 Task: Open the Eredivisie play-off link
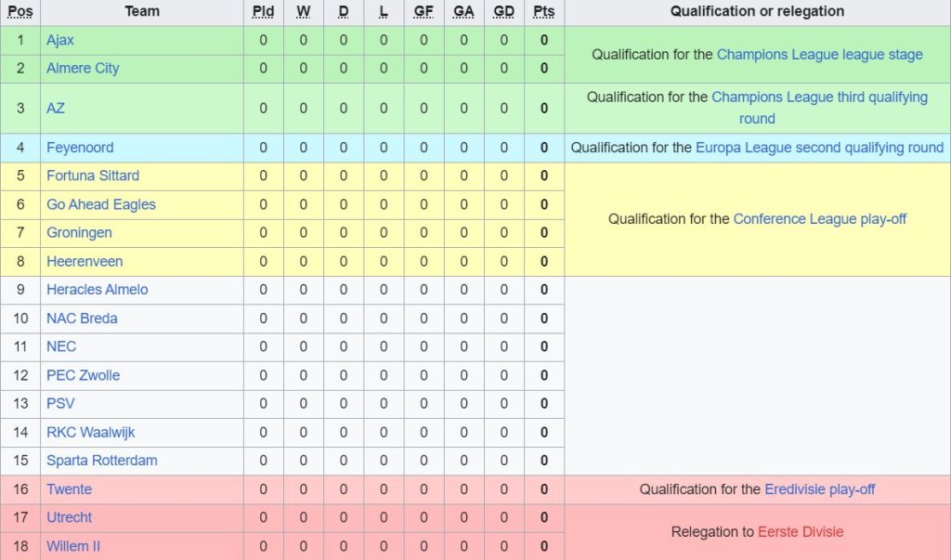pyautogui.click(x=820, y=489)
